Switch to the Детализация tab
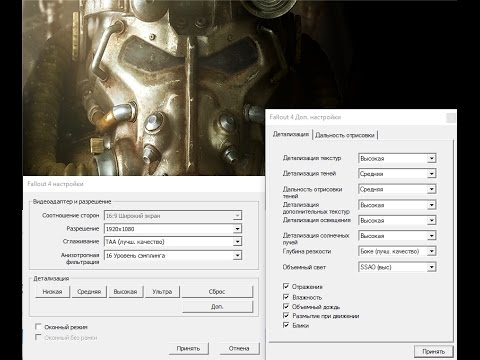Image resolution: width=480 pixels, height=360 pixels. (x=291, y=134)
